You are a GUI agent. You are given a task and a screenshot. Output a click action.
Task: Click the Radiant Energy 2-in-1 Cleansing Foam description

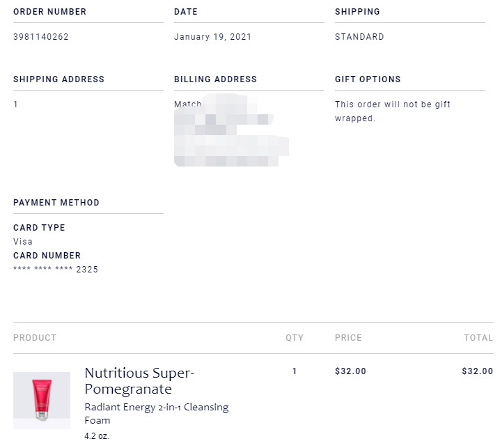click(x=157, y=414)
